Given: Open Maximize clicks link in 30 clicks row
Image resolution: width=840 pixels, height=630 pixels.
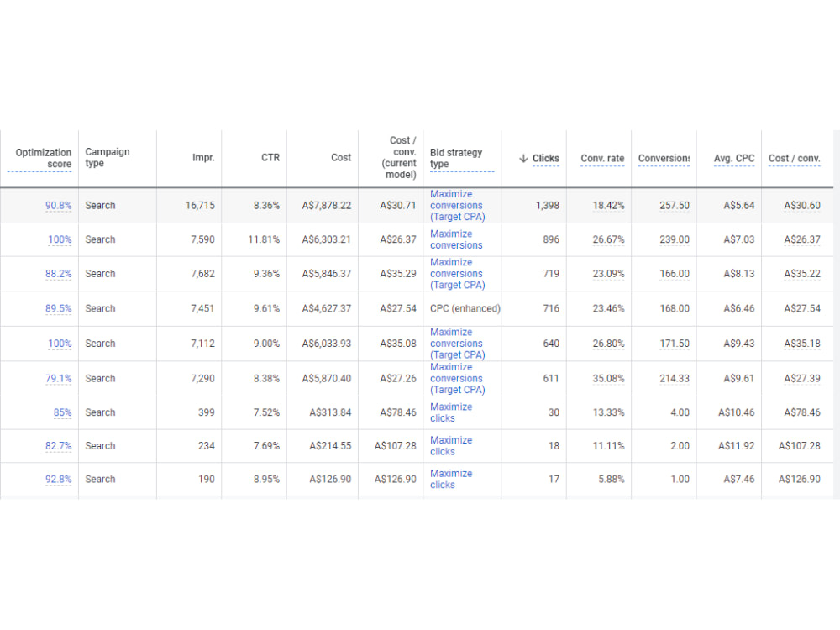Looking at the screenshot, I should click(451, 412).
